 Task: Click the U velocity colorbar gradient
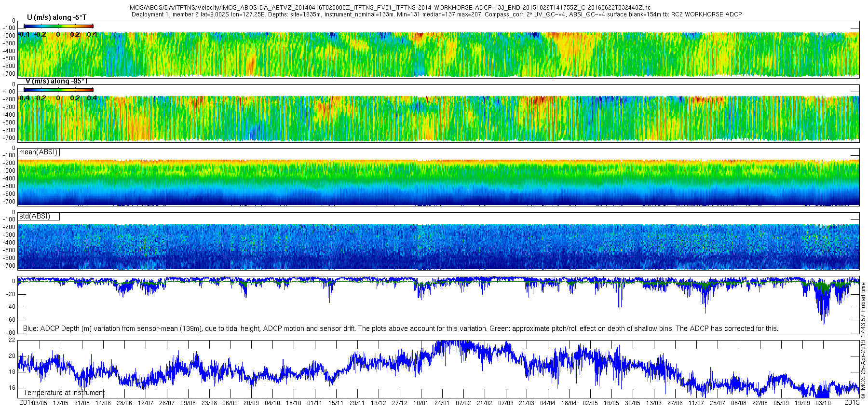pos(58,26)
